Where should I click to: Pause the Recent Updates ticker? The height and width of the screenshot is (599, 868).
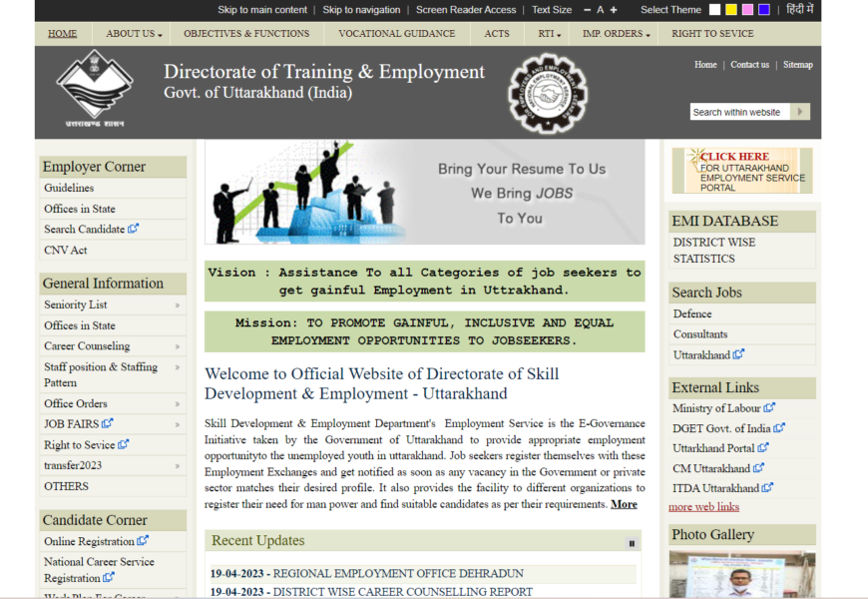632,543
